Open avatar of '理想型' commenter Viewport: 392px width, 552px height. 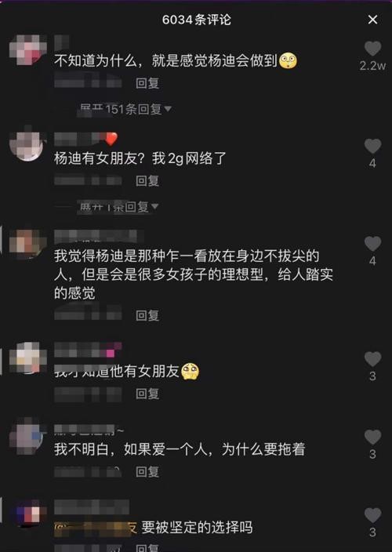tap(27, 244)
